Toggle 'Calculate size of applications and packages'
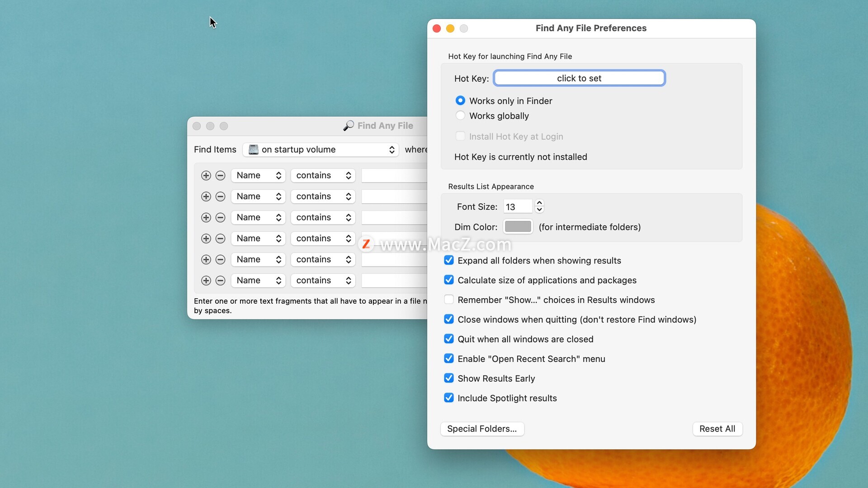 448,280
